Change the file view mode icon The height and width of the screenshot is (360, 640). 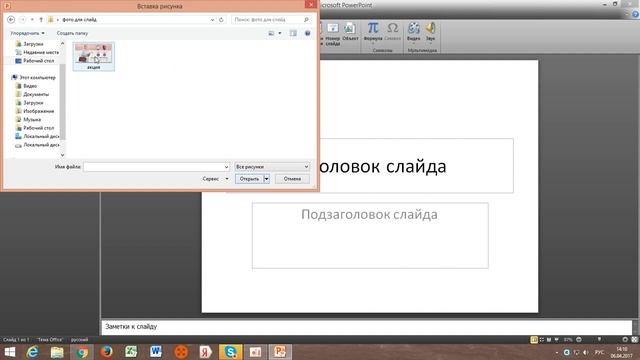(271, 33)
